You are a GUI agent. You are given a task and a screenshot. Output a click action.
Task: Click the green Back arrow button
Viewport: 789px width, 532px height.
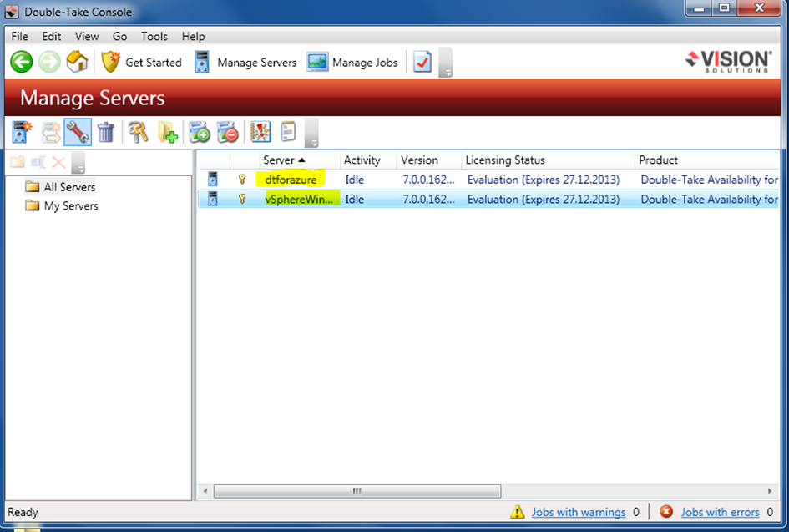21,62
